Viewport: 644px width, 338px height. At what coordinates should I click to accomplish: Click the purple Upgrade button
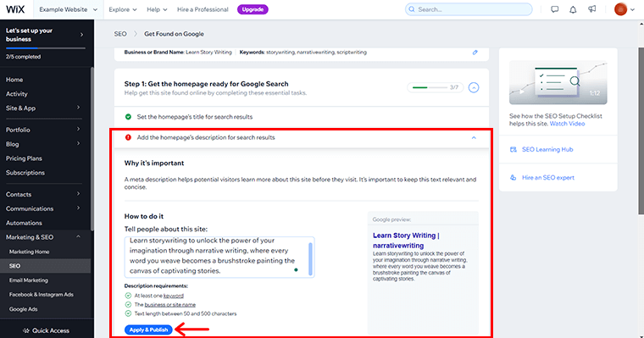coord(253,9)
